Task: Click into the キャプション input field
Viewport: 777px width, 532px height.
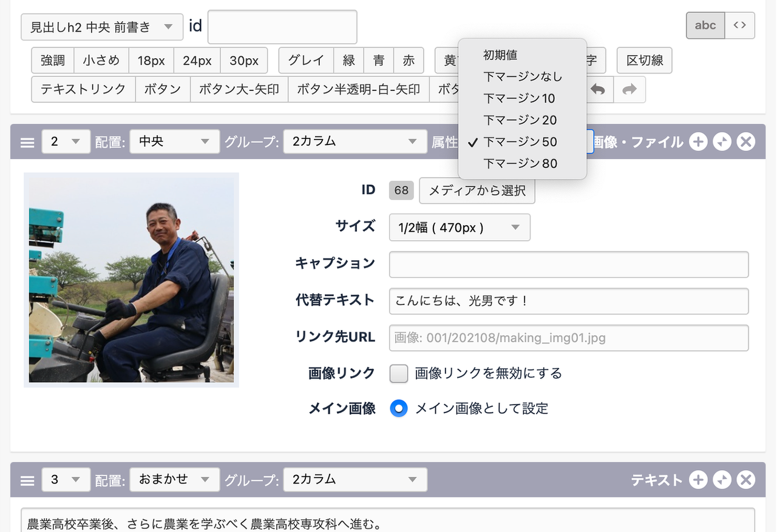Action: [x=568, y=264]
